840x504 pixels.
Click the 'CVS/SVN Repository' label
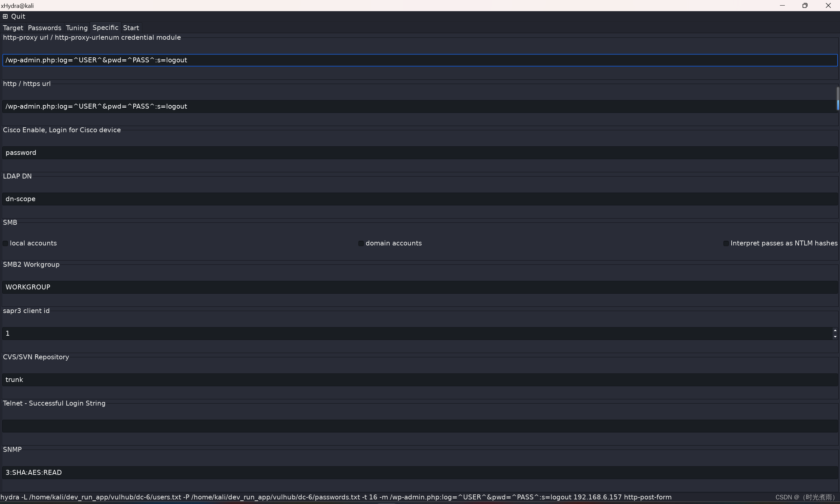coord(36,357)
